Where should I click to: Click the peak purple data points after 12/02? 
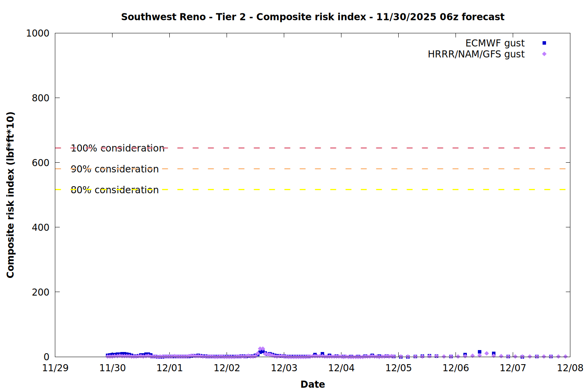(261, 349)
